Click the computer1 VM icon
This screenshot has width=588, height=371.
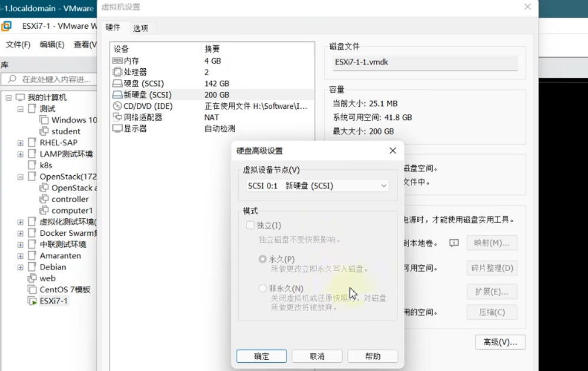pos(44,210)
